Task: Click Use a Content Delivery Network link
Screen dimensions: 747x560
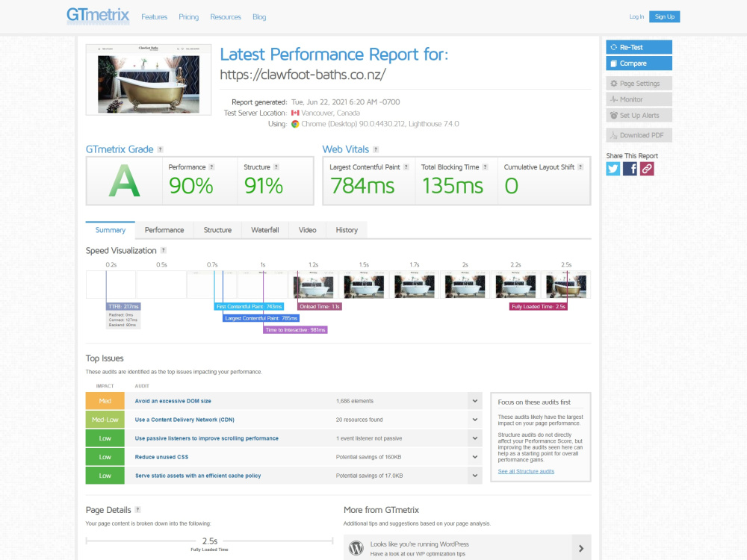Action: click(x=185, y=420)
